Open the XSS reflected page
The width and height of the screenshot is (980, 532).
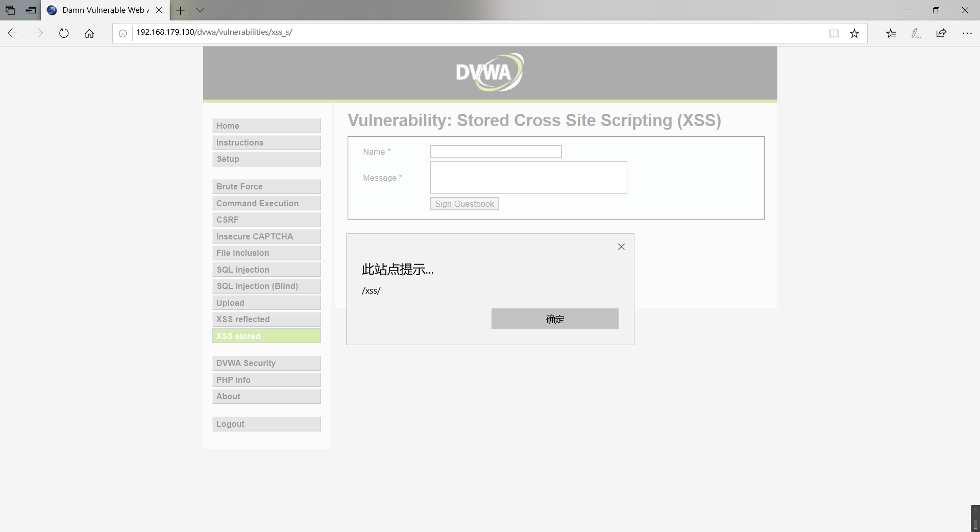pyautogui.click(x=266, y=319)
